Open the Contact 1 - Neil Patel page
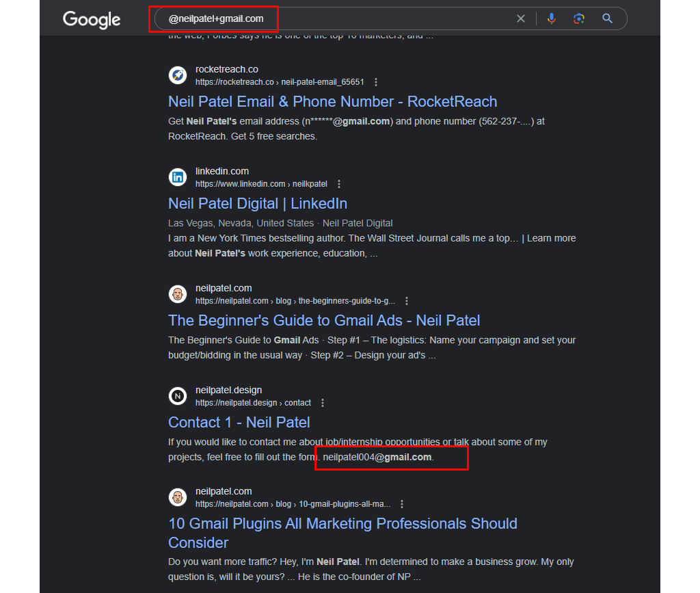This screenshot has height=593, width=700. [239, 422]
